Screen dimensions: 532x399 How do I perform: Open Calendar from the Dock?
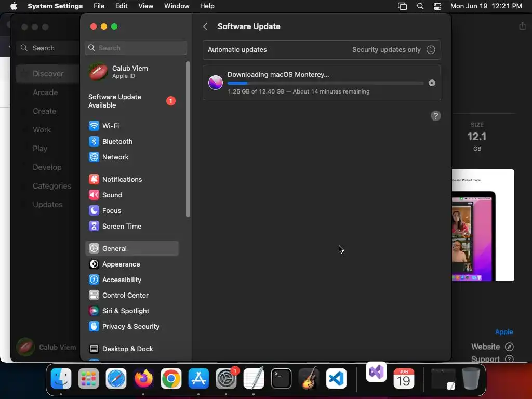point(404,378)
